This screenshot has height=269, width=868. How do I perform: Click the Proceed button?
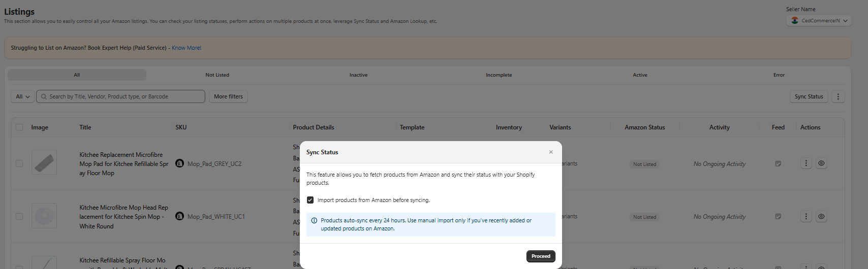541,256
